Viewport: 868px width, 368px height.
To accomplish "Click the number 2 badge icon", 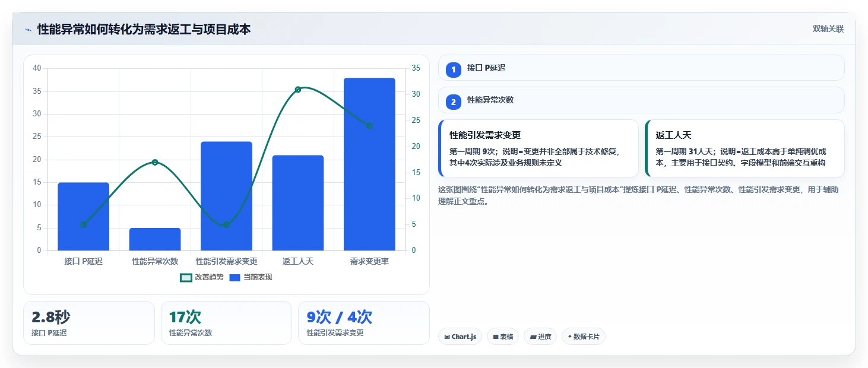I will tap(454, 102).
